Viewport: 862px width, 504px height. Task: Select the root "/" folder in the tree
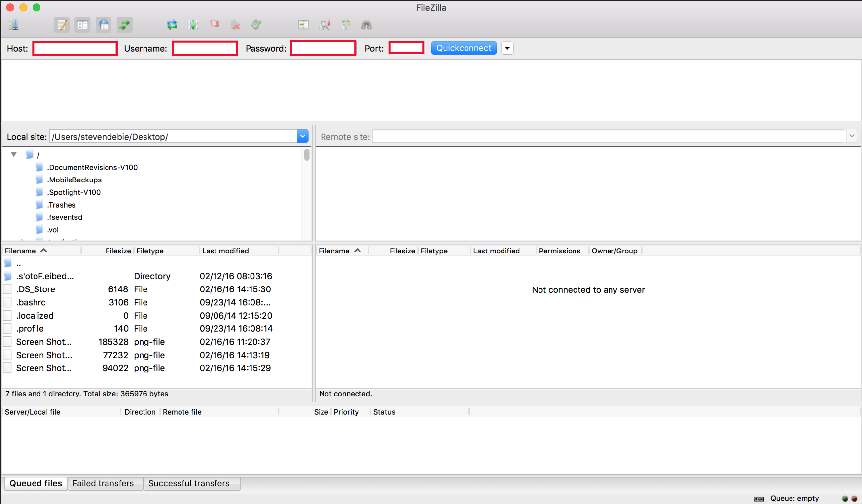click(33, 155)
